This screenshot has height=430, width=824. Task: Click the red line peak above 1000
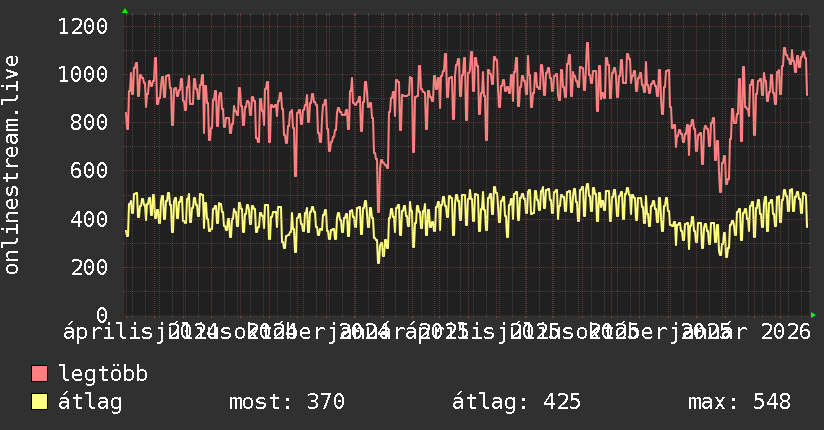(x=588, y=44)
